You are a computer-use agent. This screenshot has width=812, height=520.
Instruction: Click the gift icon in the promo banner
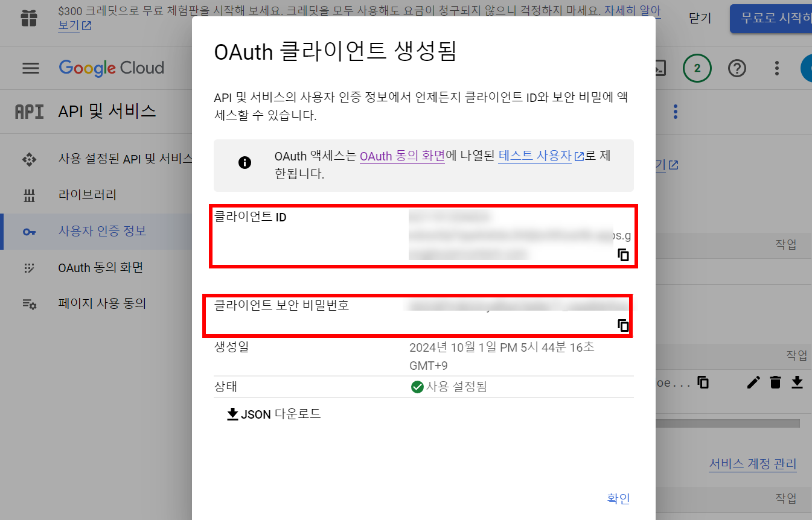(29, 18)
